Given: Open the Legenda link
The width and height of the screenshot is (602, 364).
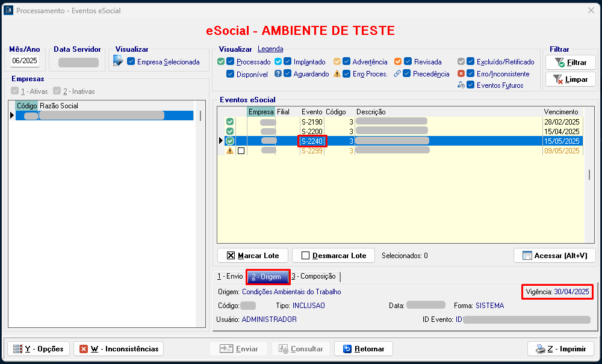Looking at the screenshot, I should click(x=270, y=49).
